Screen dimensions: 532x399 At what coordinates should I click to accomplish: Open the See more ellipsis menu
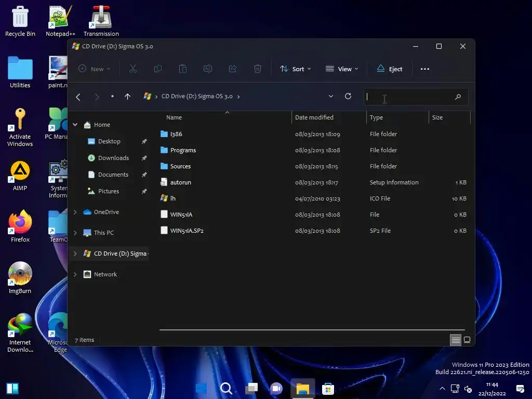pos(425,69)
